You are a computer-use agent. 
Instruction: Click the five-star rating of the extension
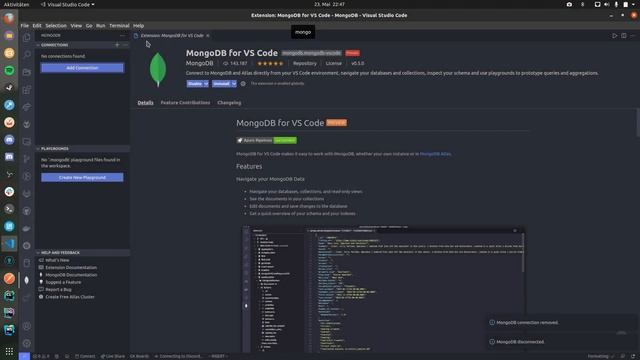[270, 64]
